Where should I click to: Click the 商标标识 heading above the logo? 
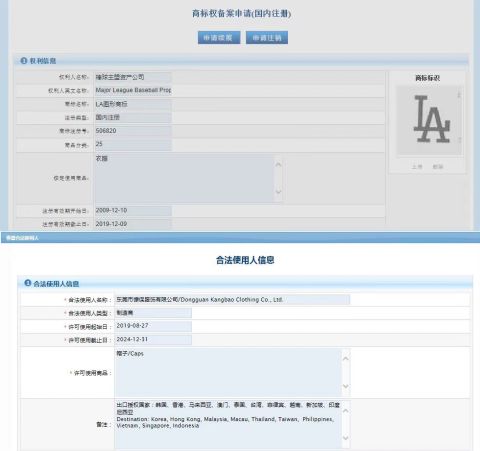(428, 78)
